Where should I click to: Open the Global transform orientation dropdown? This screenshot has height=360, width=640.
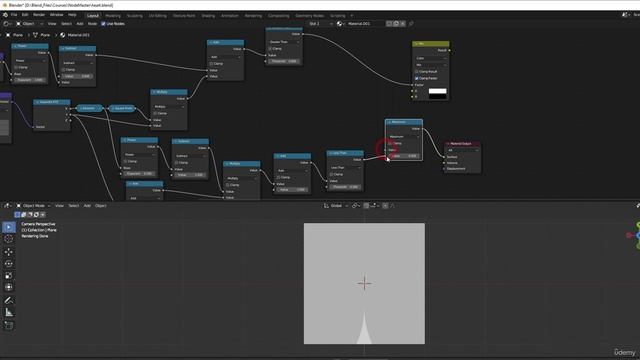[336, 206]
